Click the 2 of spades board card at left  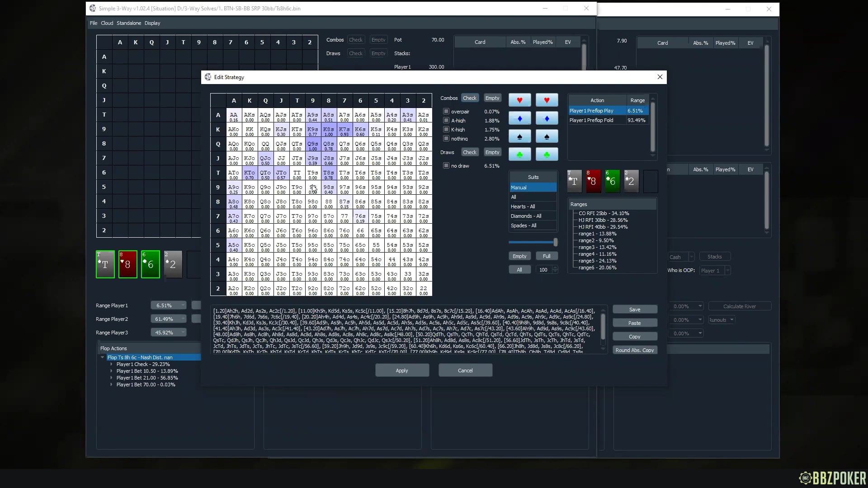tap(173, 264)
